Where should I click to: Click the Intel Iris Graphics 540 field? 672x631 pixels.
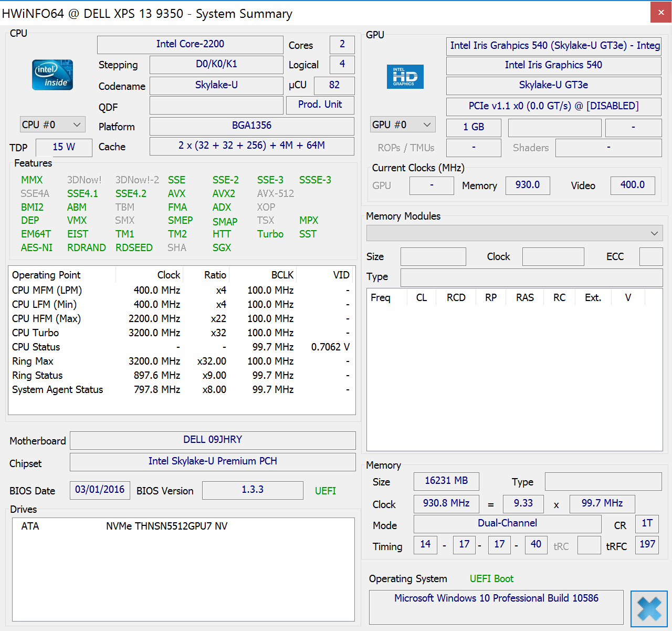[x=554, y=65]
